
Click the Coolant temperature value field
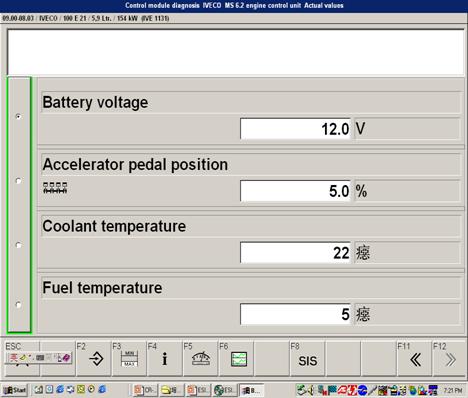pos(295,253)
